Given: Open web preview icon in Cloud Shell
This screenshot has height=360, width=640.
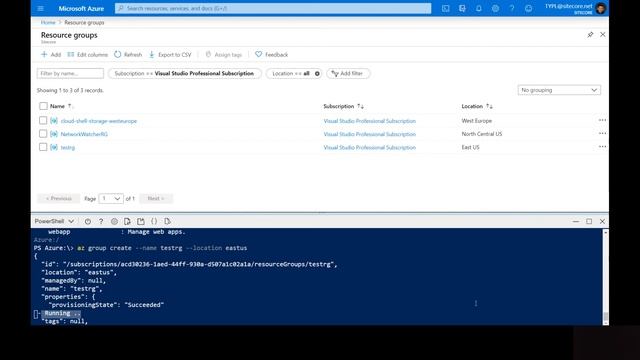Looking at the screenshot, I should coord(167,221).
